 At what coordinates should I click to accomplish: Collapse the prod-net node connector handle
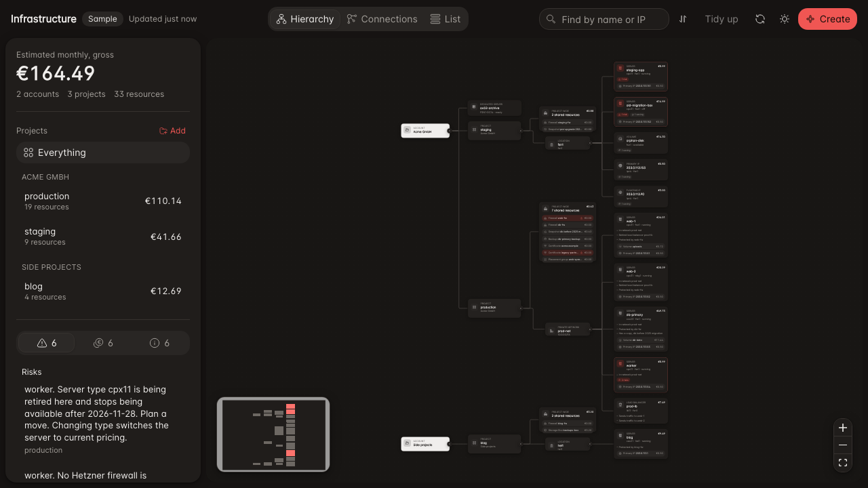click(x=591, y=329)
